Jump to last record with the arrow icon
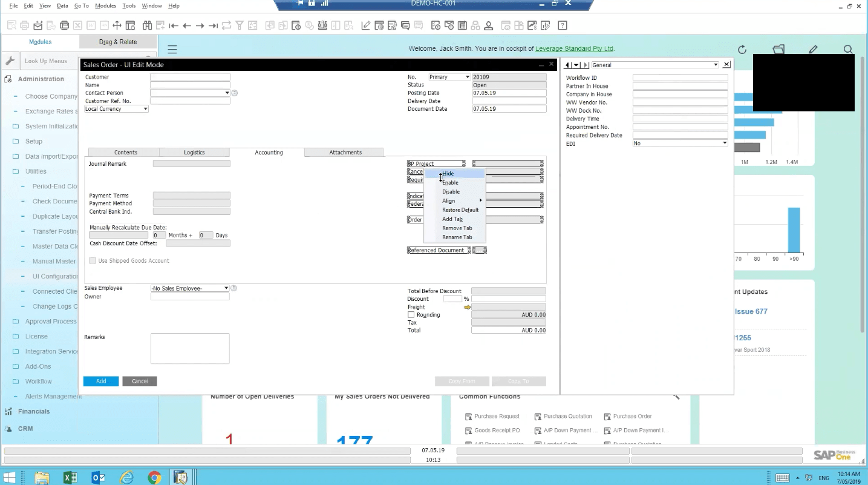Screen dimensions: 868x485 point(214,25)
